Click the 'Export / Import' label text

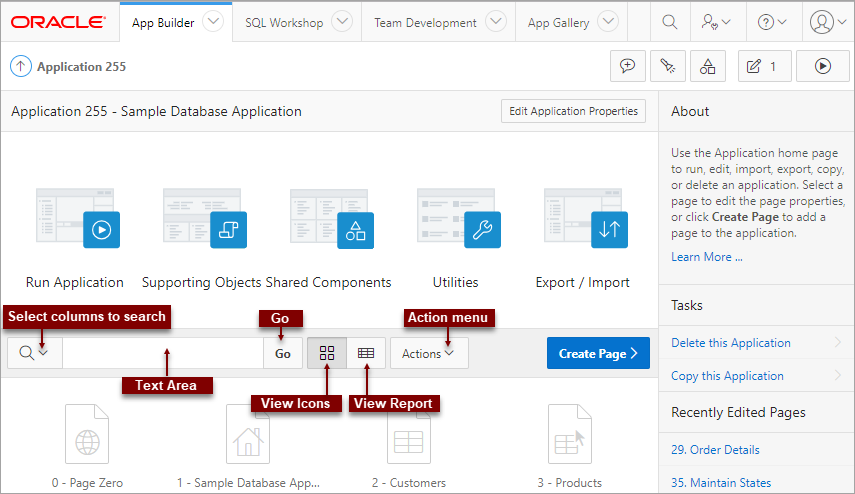click(x=582, y=282)
